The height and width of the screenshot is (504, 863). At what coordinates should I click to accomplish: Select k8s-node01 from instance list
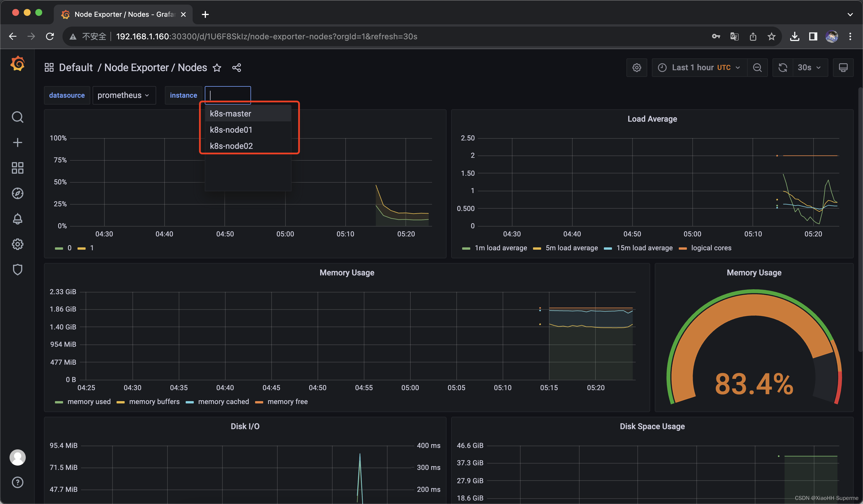[x=248, y=130]
